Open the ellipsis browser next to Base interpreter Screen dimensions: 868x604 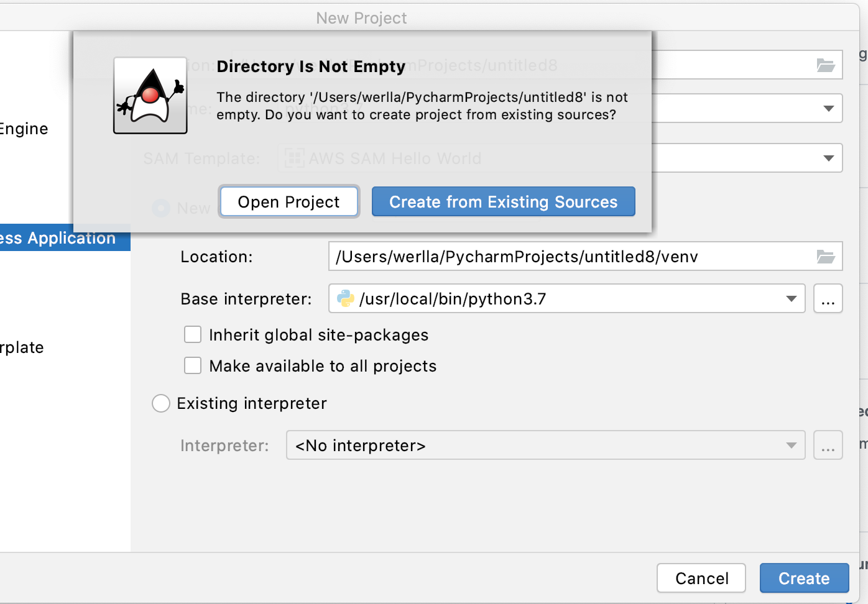(828, 298)
